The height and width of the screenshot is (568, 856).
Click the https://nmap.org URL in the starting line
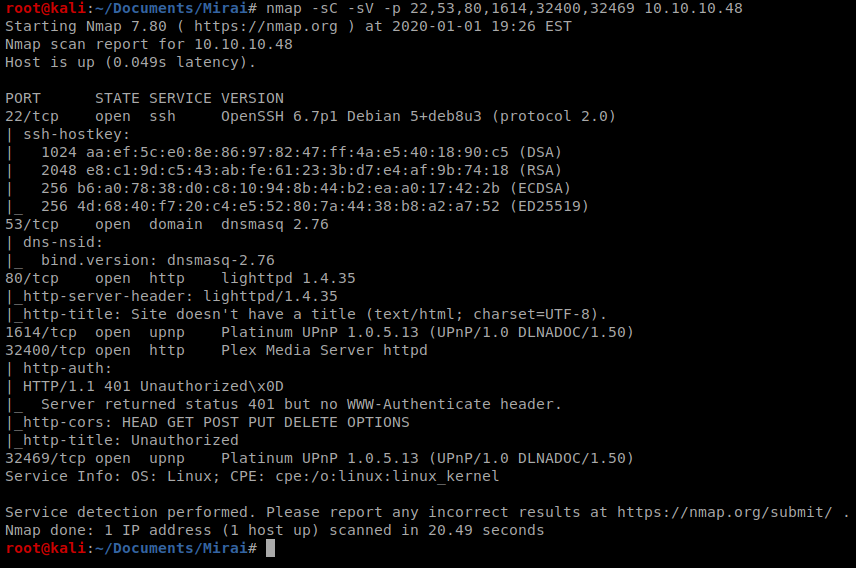click(x=266, y=26)
